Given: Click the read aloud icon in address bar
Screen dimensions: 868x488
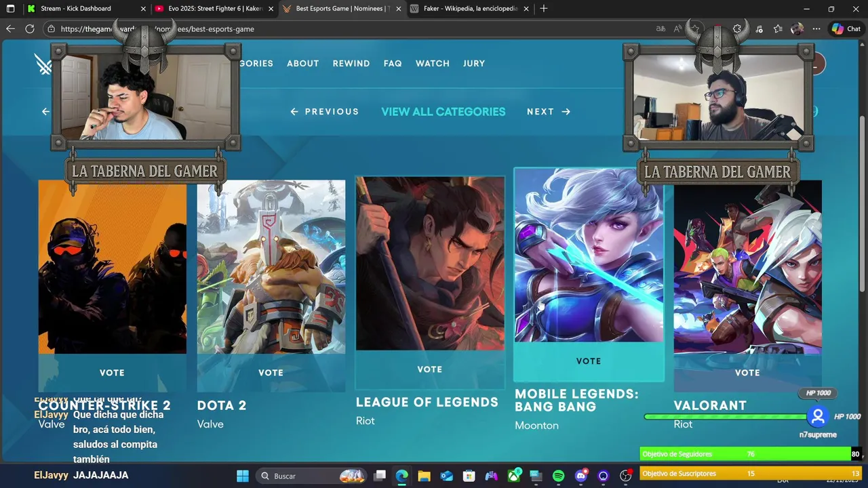Looking at the screenshot, I should click(x=678, y=29).
